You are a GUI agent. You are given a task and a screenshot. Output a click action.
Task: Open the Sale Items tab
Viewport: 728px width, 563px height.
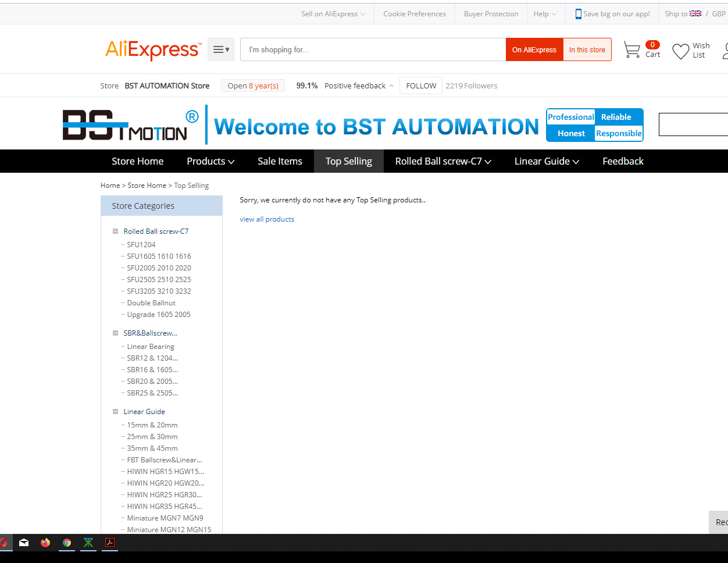[280, 161]
